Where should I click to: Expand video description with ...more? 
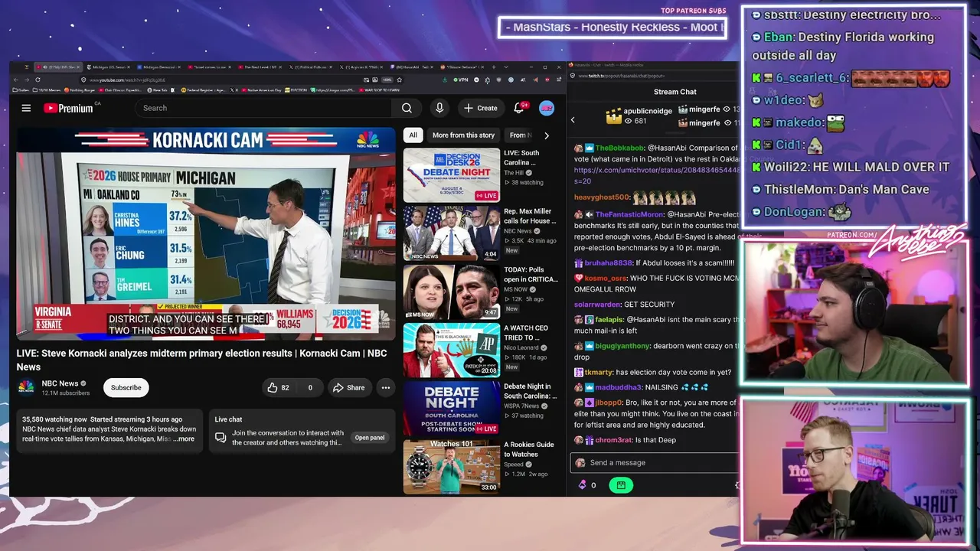[x=184, y=439]
